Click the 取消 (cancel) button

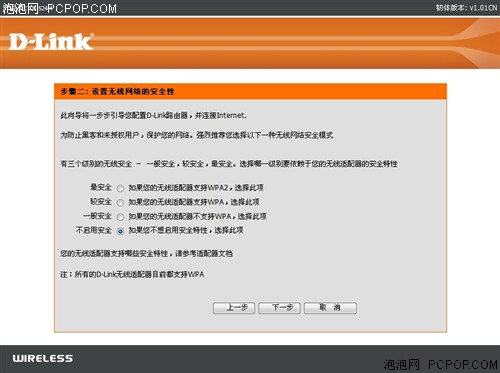pyautogui.click(x=330, y=308)
